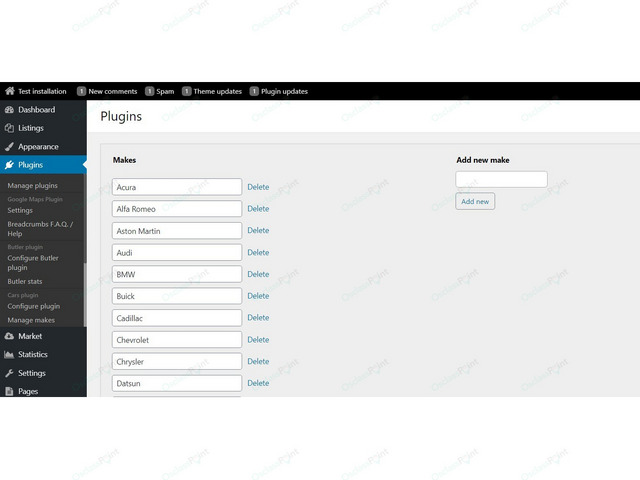Delete the Chevrolet make
This screenshot has width=640, height=480.
click(258, 340)
